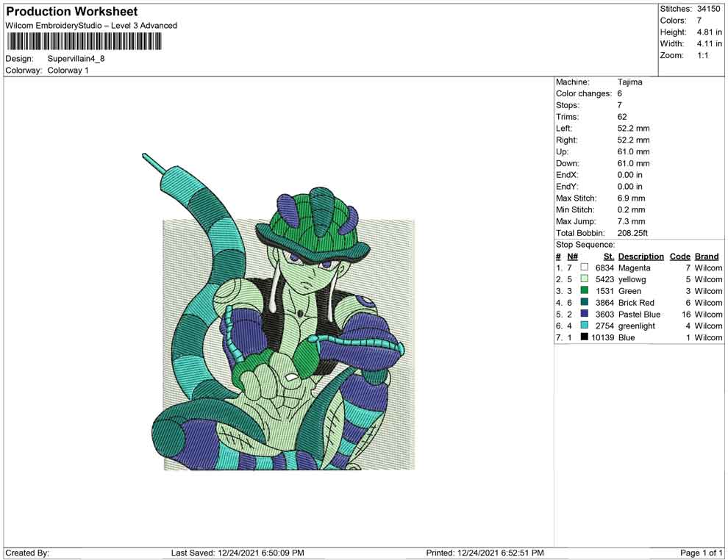
Task: Select the "yellowg" description in stop 2
Action: [632, 279]
